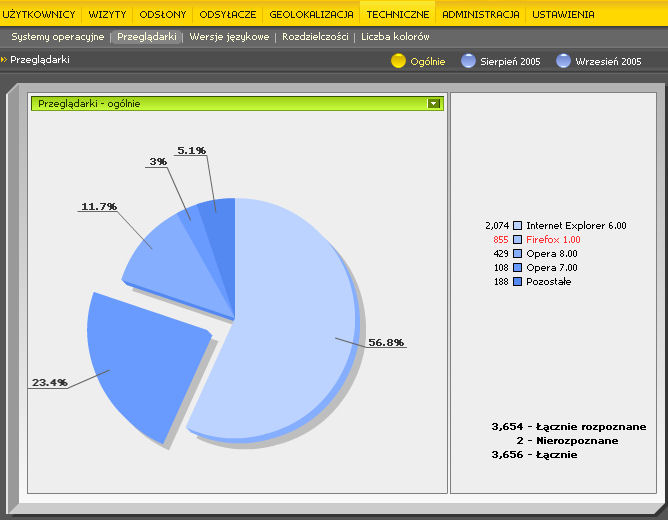Click the 3,656 - Łącznie total
668x520 pixels.
pos(534,455)
